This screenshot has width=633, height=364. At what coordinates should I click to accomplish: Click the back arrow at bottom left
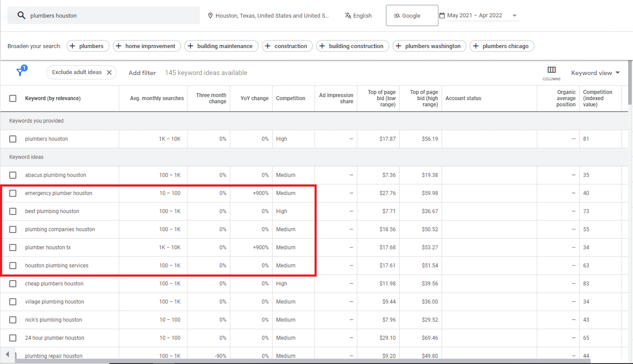pos(8,355)
